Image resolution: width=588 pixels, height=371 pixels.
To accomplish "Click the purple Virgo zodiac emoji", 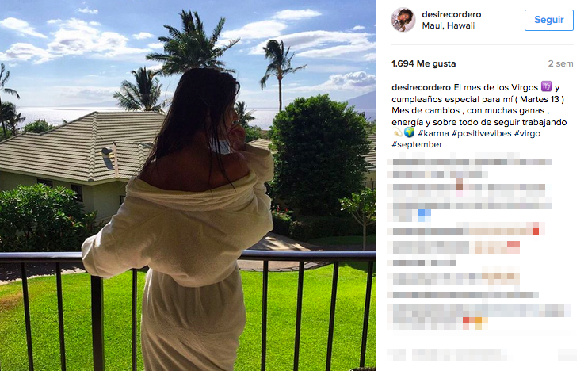I will (x=546, y=86).
